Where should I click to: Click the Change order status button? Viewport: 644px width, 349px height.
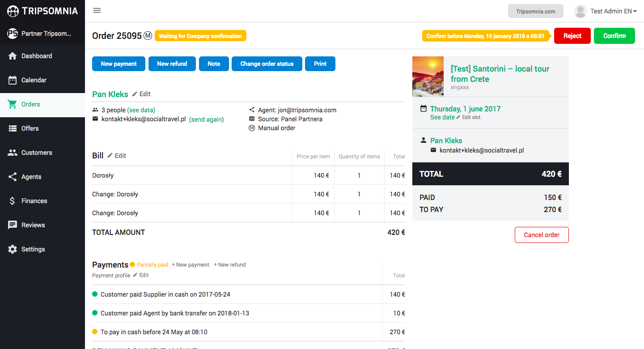tap(267, 64)
